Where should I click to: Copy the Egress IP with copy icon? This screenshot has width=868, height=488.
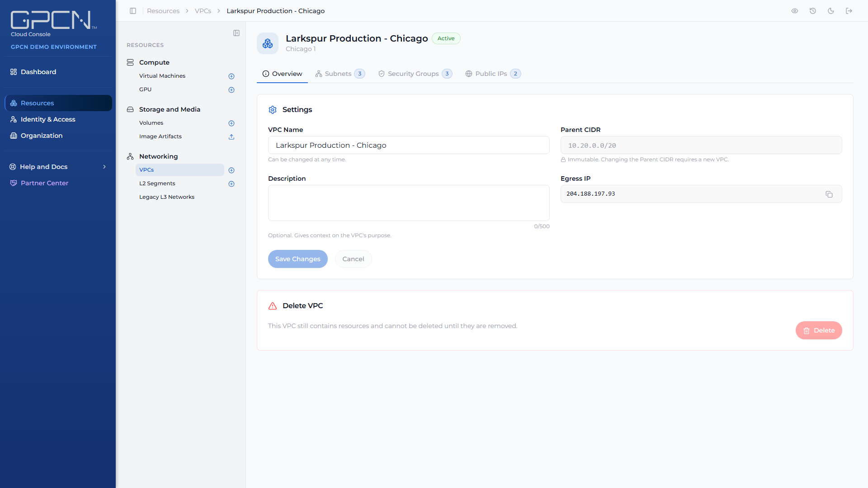[829, 194]
